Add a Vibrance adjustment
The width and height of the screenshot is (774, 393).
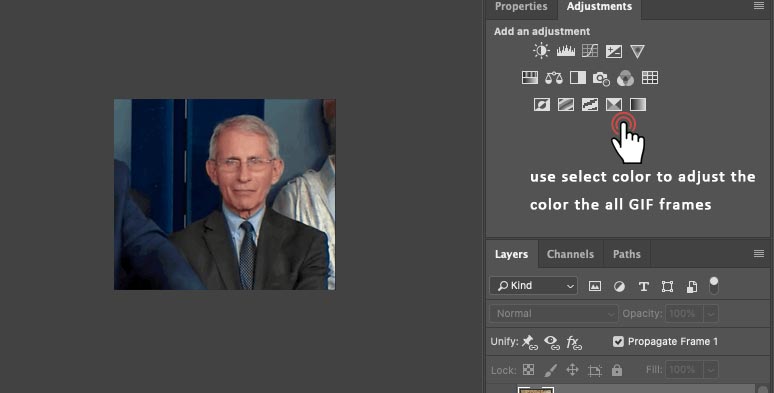(637, 51)
